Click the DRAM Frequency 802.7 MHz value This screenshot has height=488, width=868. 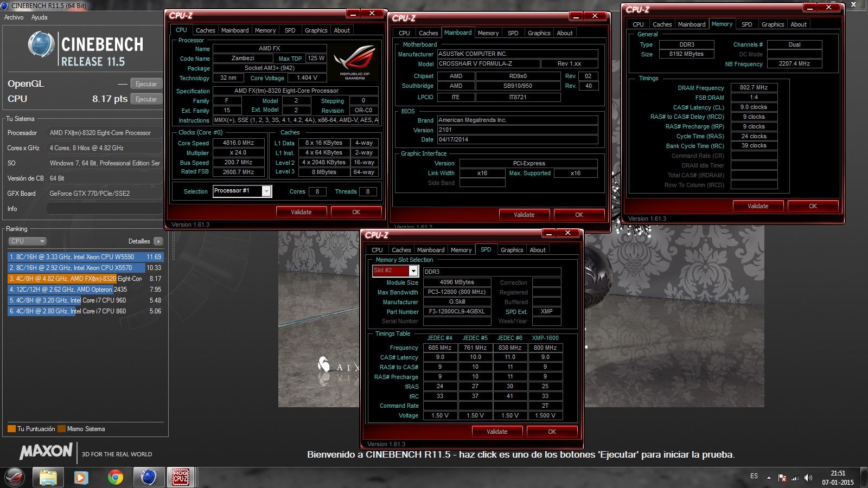click(x=754, y=87)
